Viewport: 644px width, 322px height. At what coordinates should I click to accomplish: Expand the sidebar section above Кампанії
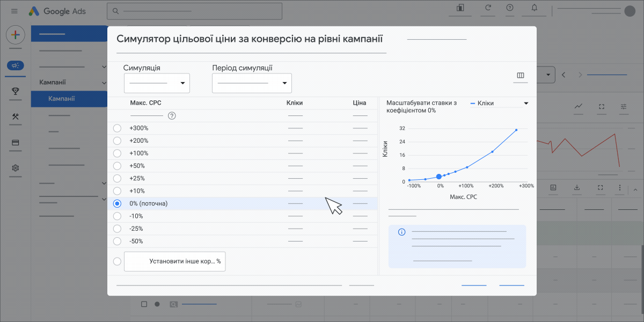(x=104, y=67)
